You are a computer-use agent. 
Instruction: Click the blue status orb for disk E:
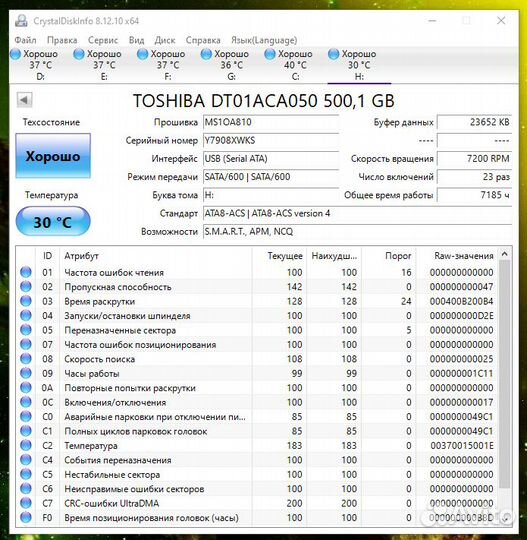click(79, 54)
